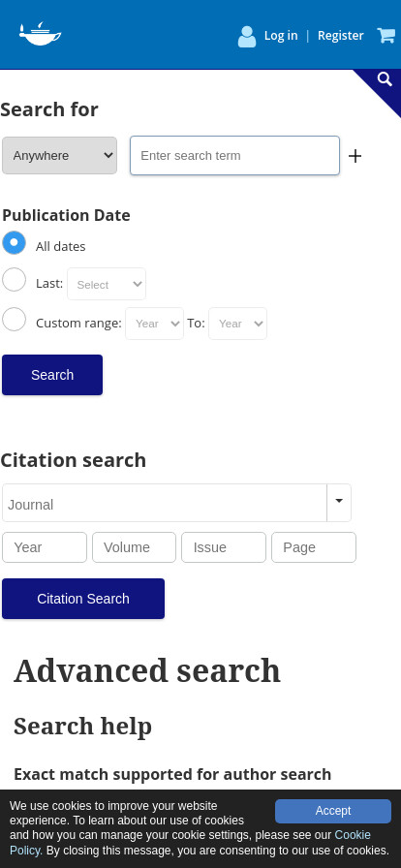401x868 pixels.
Task: Click the Log in link
Action: tap(281, 36)
